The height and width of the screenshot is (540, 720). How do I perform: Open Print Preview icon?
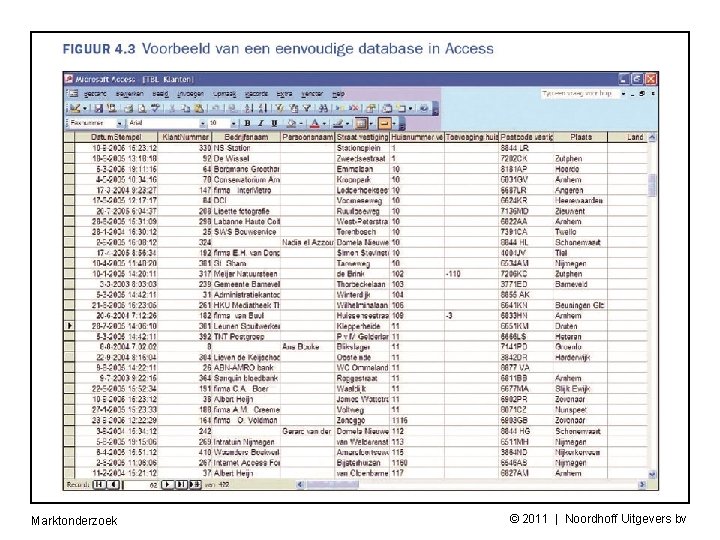click(x=142, y=108)
